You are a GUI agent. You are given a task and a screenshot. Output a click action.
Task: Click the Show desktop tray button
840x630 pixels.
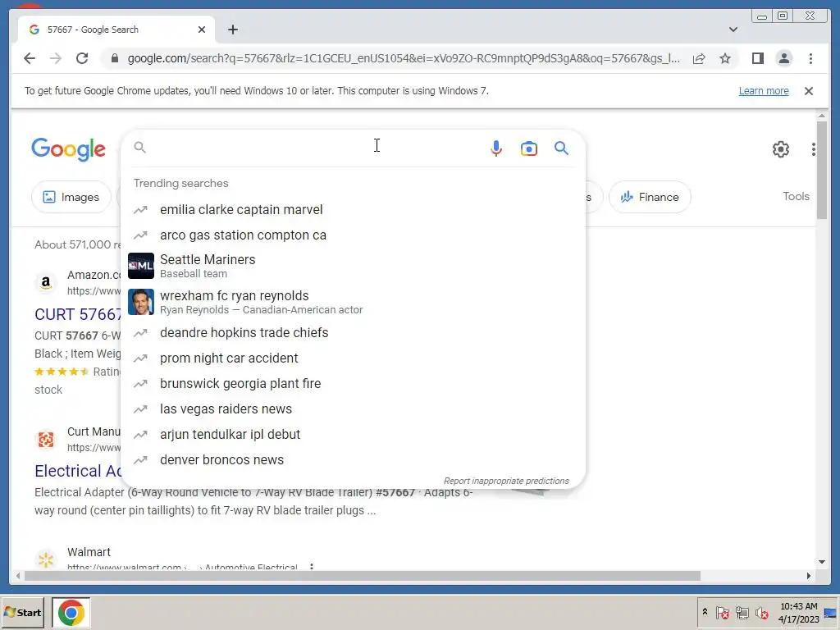click(x=831, y=613)
